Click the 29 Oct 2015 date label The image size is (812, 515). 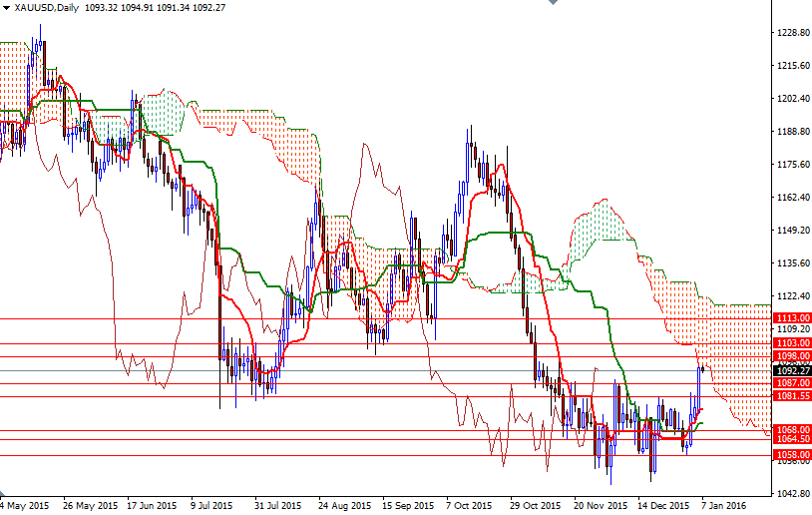point(531,506)
